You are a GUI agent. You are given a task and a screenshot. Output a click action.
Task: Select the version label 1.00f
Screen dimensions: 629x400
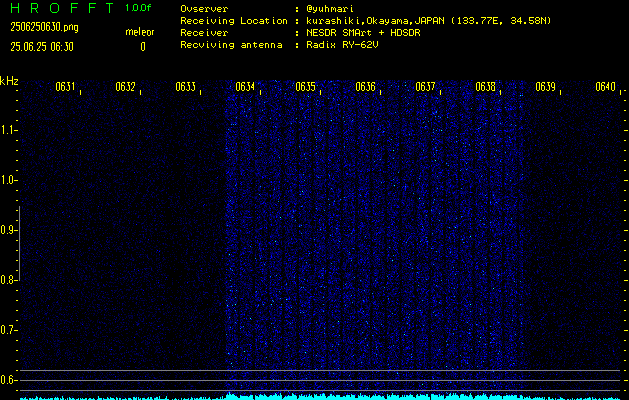coord(138,8)
